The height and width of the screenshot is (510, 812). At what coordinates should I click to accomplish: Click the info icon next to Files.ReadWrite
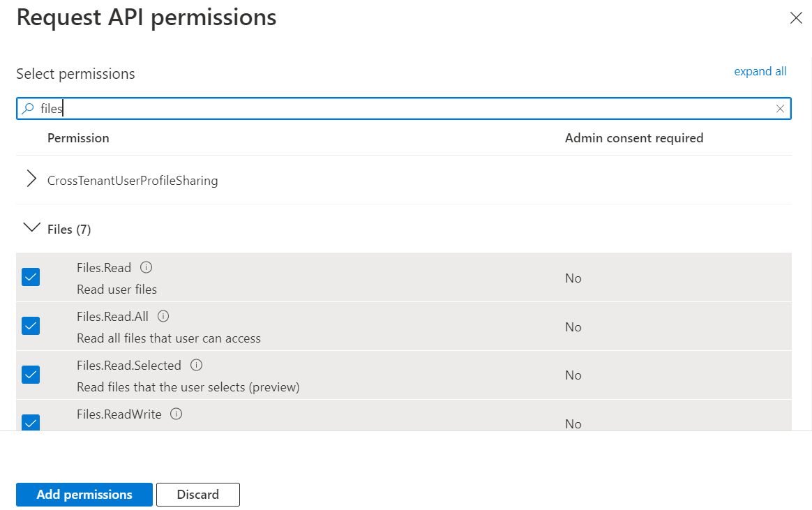click(176, 414)
